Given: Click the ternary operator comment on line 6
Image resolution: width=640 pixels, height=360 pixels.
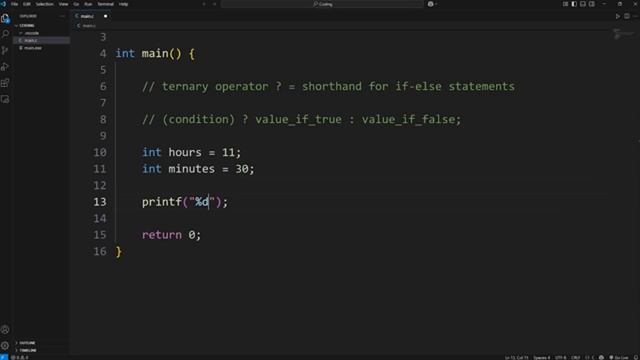Looking at the screenshot, I should pyautogui.click(x=328, y=87).
